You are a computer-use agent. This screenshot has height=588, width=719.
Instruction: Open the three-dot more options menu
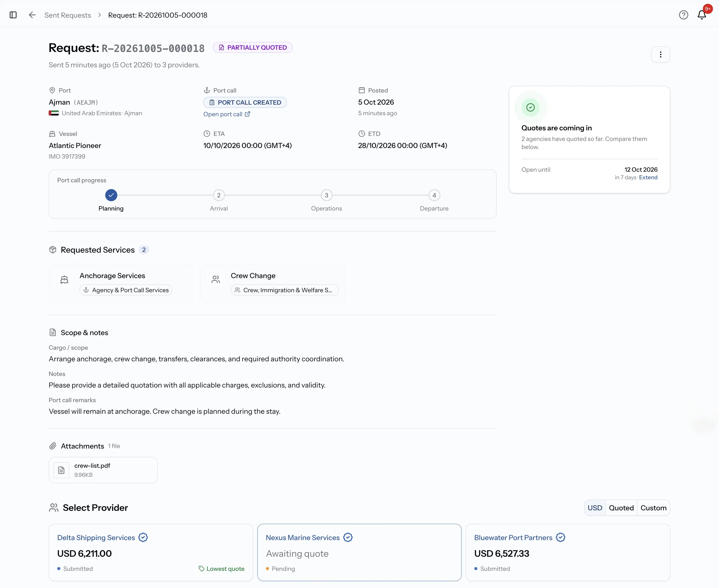pos(660,54)
